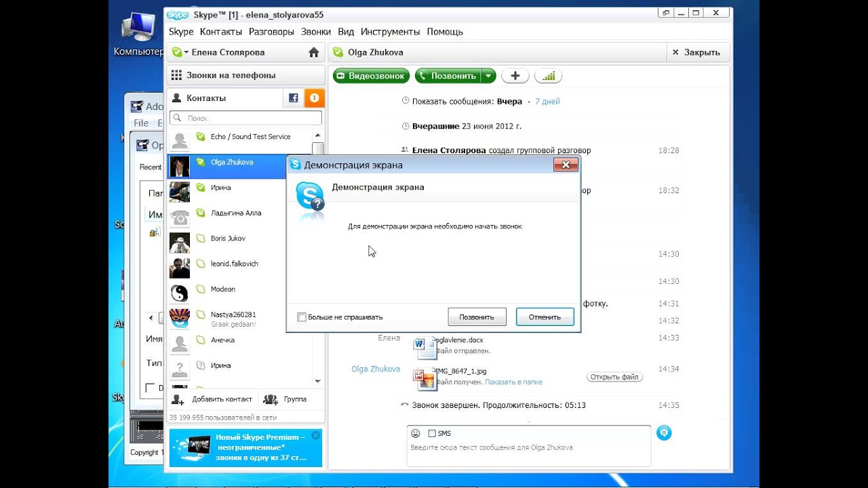Click the Skype logo in the title bar
Image resolution: width=868 pixels, height=488 pixels.
(178, 15)
